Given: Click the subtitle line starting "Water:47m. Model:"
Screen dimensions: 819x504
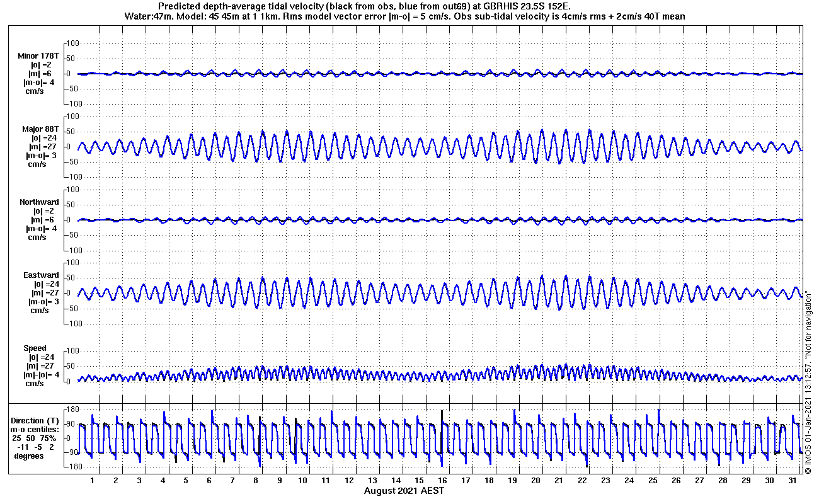Looking at the screenshot, I should point(405,16).
